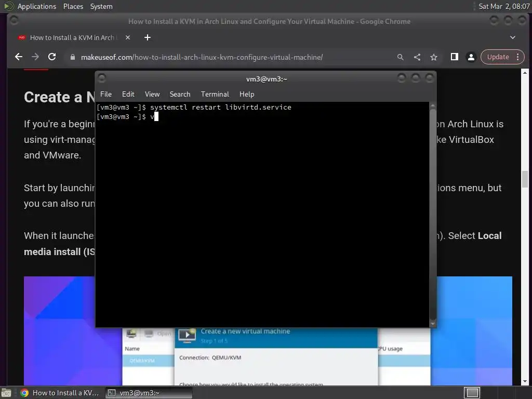The width and height of the screenshot is (532, 399).
Task: Open the terminal's File menu
Action: [106, 94]
